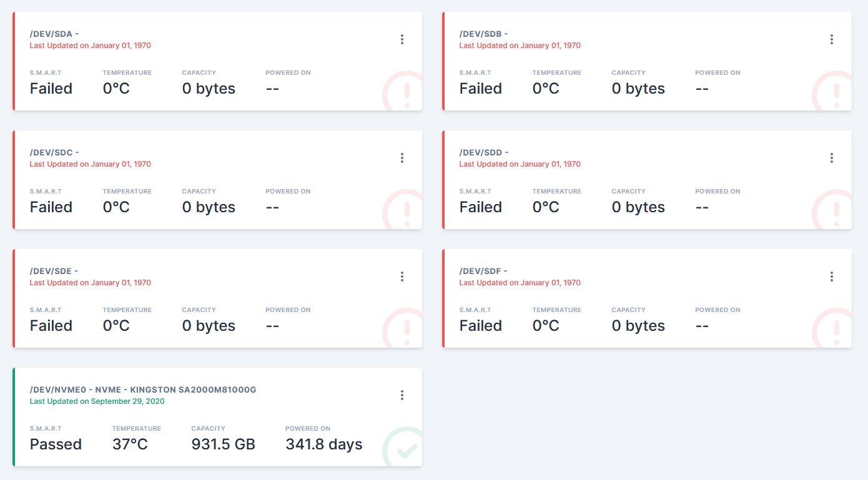The image size is (868, 480).
Task: Click the /DEV/SDE drive label
Action: 53,271
